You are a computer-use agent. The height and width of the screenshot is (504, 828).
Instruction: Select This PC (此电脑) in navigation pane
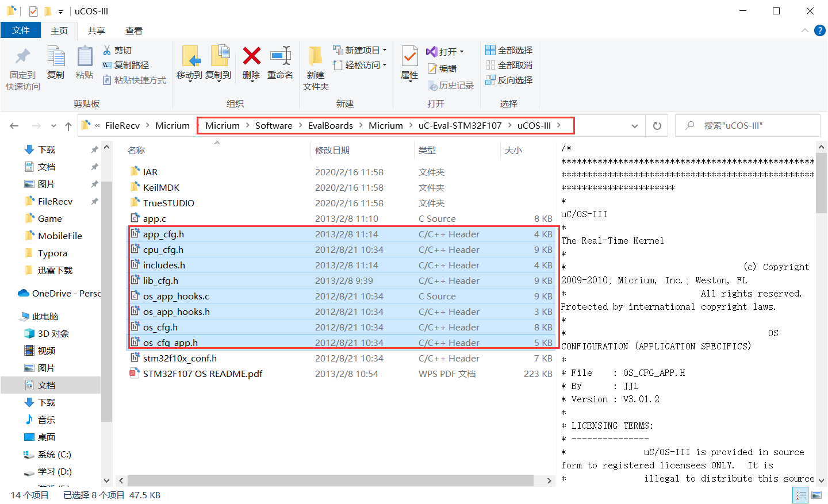click(x=40, y=316)
